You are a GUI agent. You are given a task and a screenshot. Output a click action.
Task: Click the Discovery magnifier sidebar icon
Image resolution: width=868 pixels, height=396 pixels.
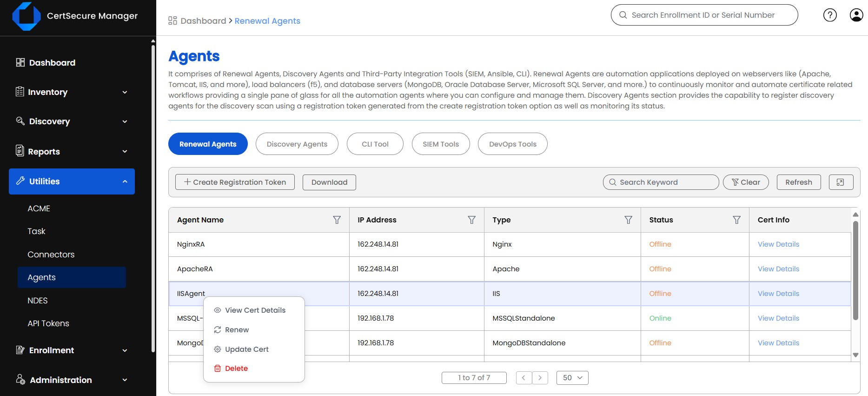(20, 121)
